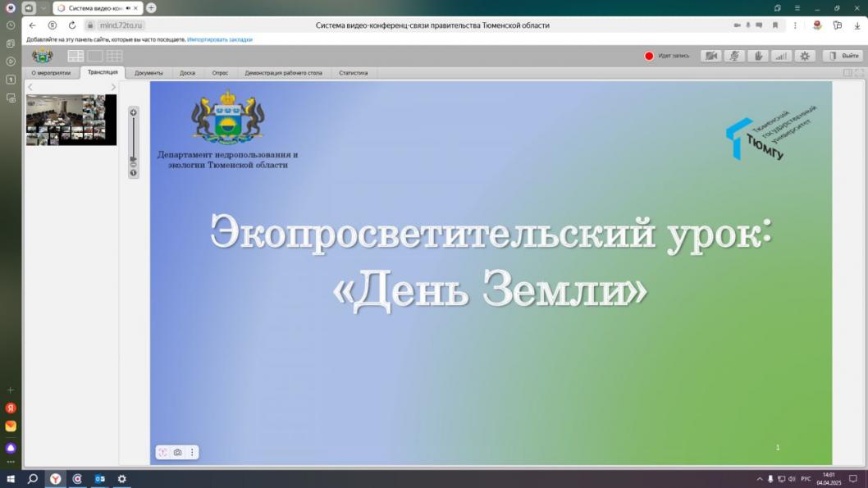Choose the single-window layout icon
Screen dimensions: 868x488
pos(95,56)
